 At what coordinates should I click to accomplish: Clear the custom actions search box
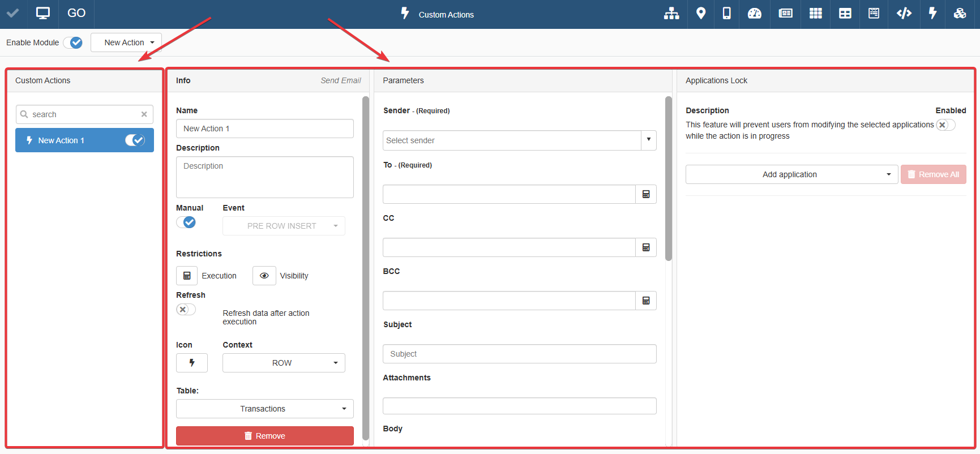[x=144, y=114]
